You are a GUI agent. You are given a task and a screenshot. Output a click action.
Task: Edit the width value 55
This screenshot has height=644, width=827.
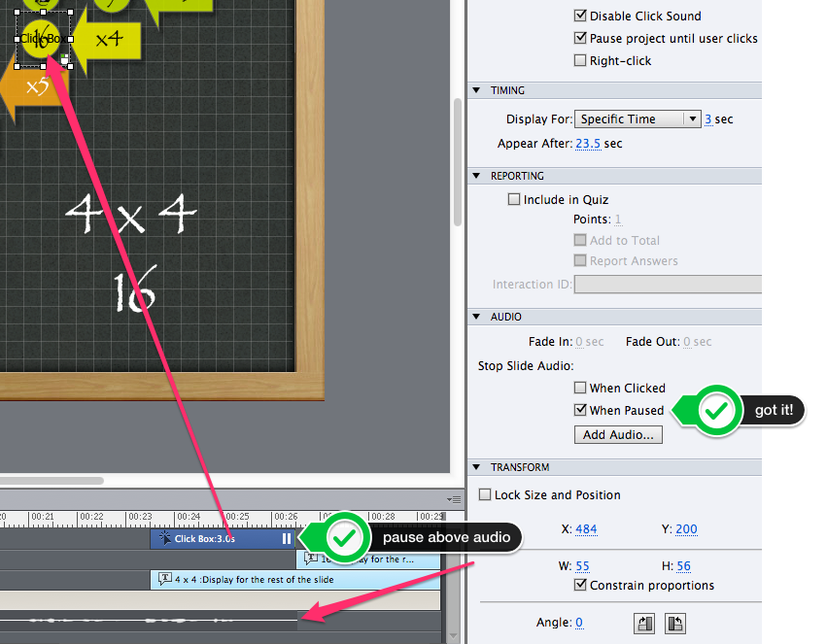pyautogui.click(x=582, y=566)
